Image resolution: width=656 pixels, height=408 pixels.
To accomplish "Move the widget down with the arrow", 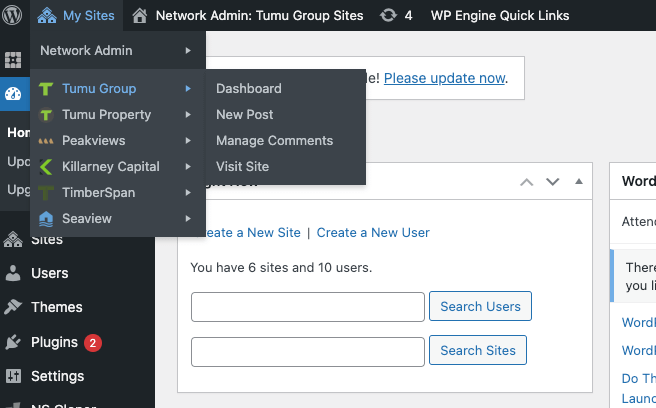I will point(552,182).
